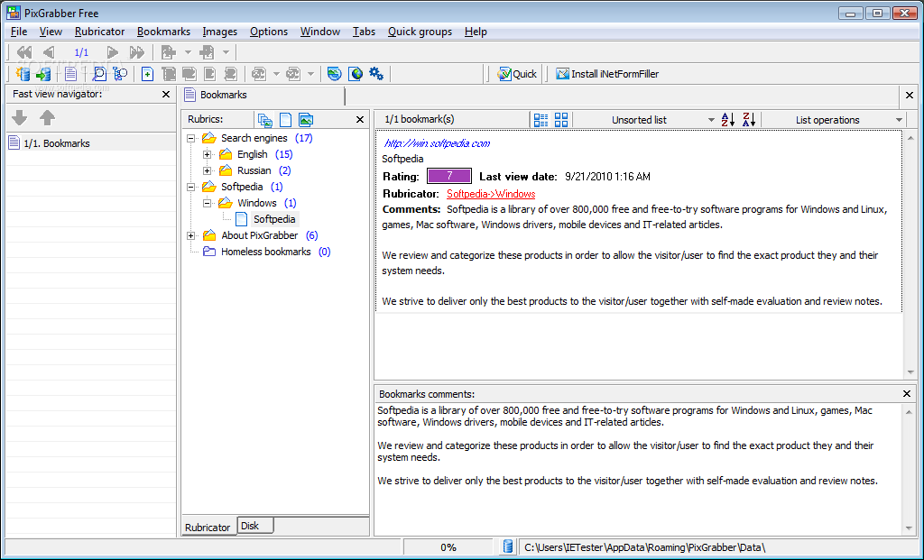Switch to the Disk tab
Image resolution: width=924 pixels, height=560 pixels.
point(255,526)
